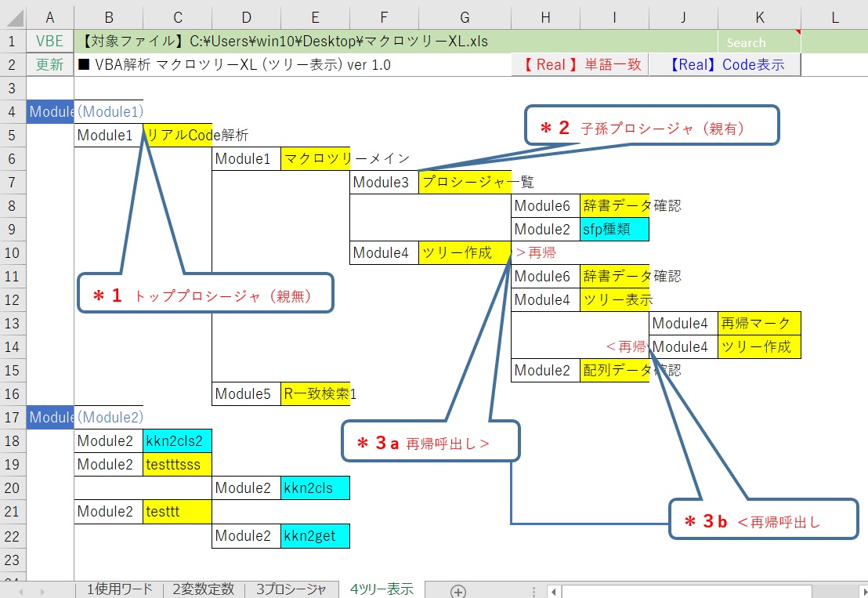Run the 更新 refresh command

(49, 64)
